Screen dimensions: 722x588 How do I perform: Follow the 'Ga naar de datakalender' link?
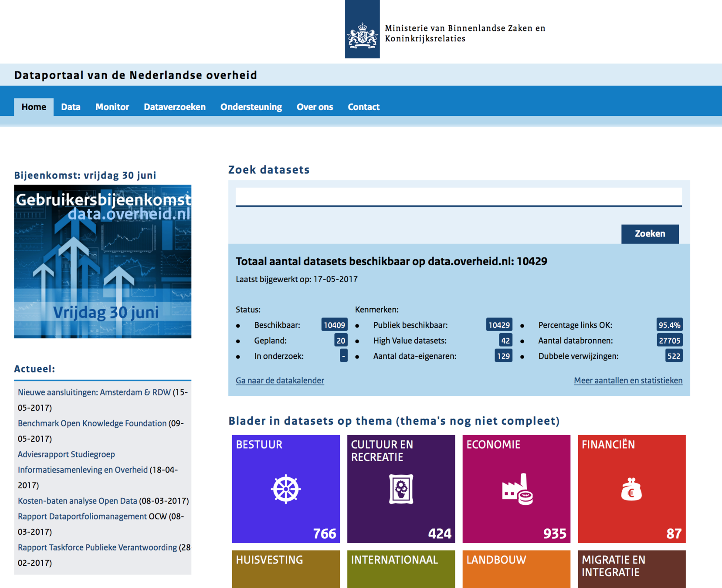tap(280, 381)
